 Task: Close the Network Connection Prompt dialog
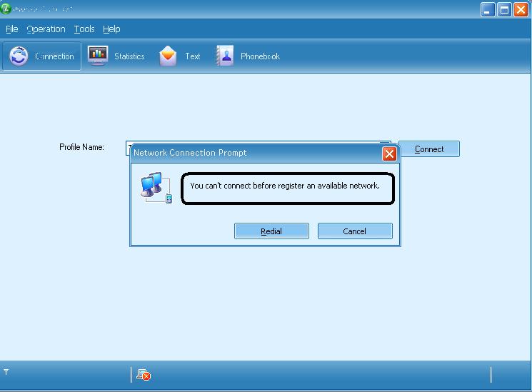click(389, 154)
